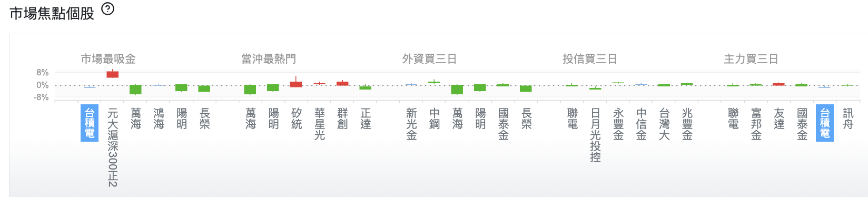The height and width of the screenshot is (197, 868).
Task: Click the 0% axis label
Action: (43, 85)
